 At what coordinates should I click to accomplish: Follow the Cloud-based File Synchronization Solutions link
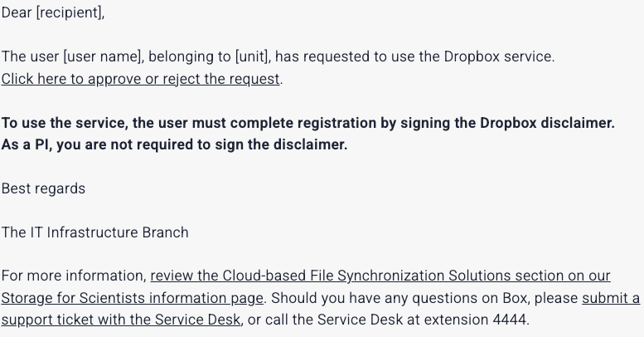point(380,276)
